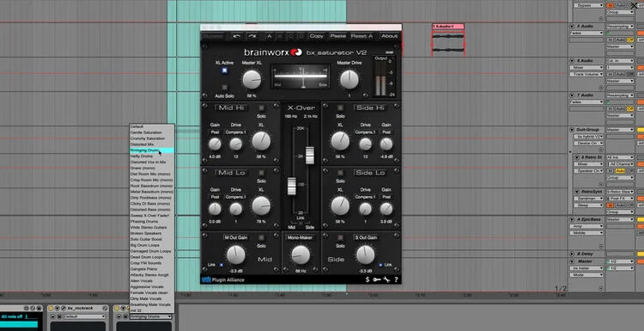Toggle the X-Over Link button between Mid and Side

click(301, 223)
